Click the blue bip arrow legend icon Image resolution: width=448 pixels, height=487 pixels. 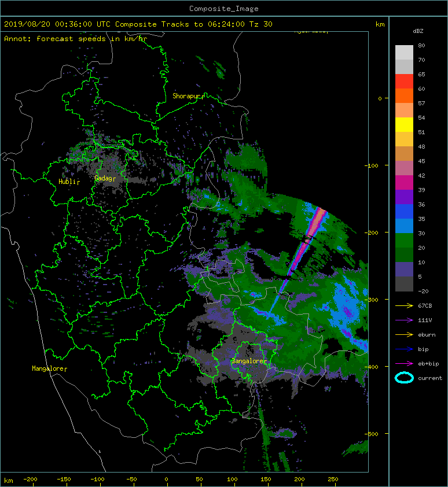pyautogui.click(x=404, y=349)
